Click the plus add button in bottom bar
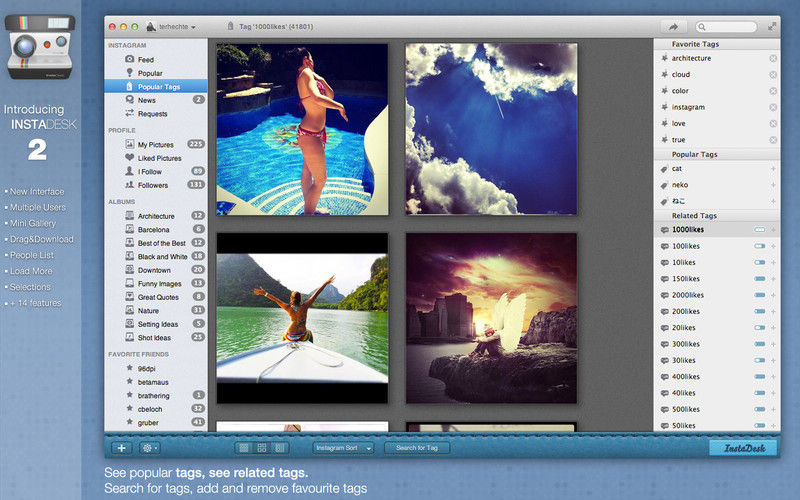This screenshot has width=800, height=500. click(x=121, y=448)
